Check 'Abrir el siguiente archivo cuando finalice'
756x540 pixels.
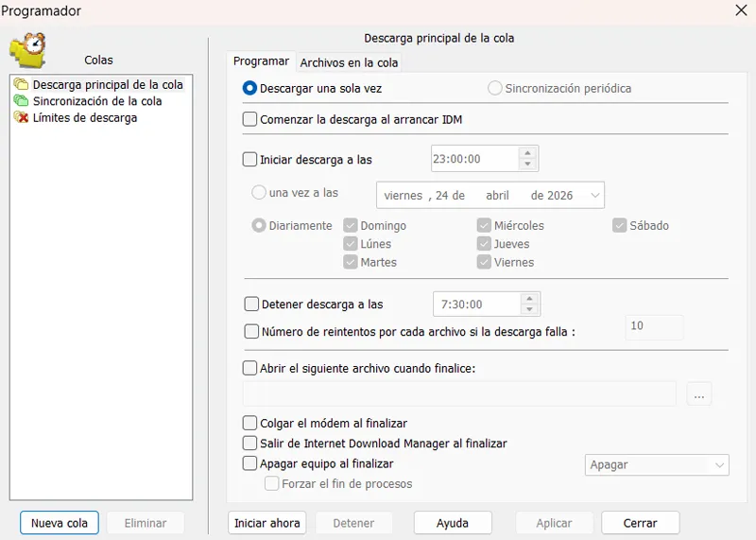click(249, 368)
